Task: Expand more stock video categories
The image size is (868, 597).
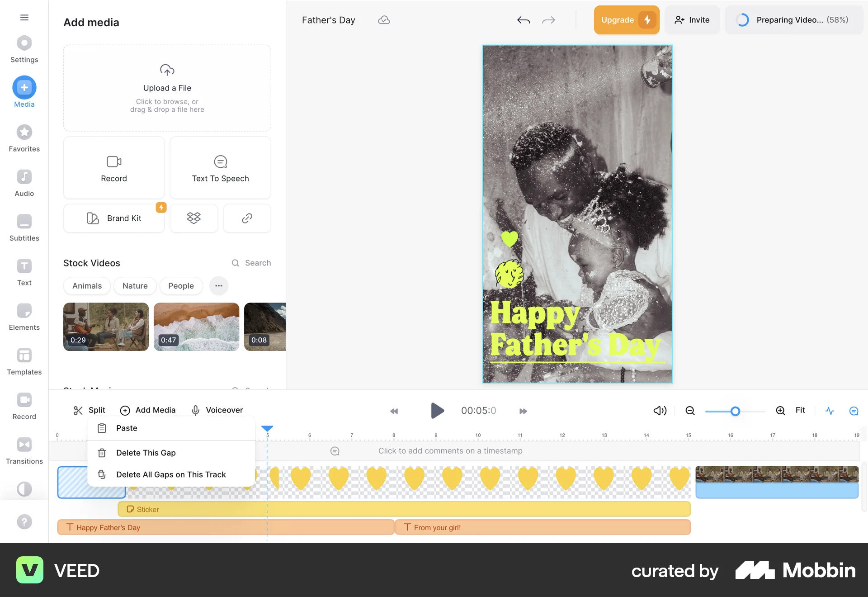Action: coord(218,286)
